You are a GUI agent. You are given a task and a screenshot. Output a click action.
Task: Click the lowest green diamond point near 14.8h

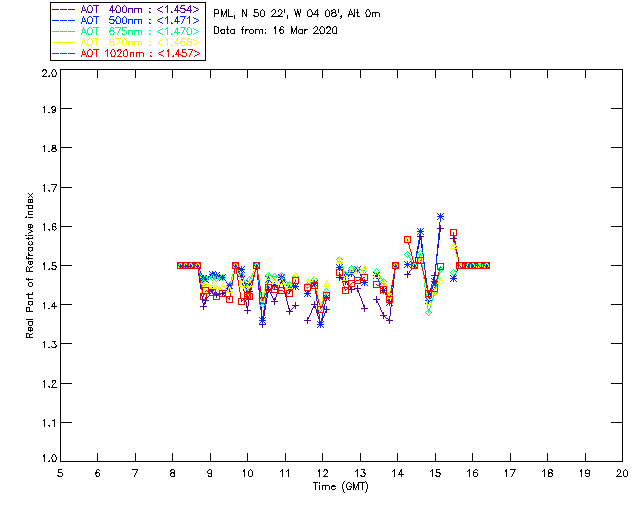[x=428, y=312]
